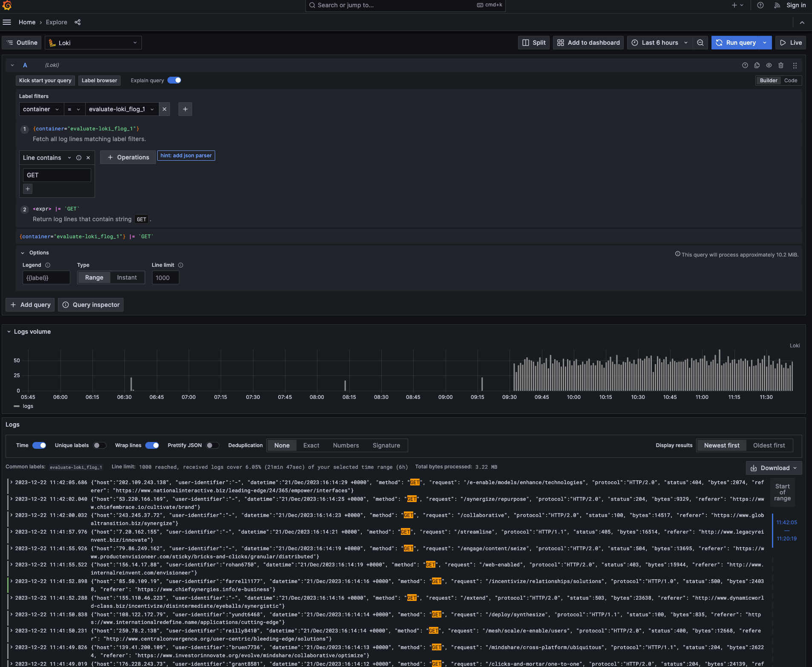Click the hint: add json parser
812x667 pixels.
coord(186,156)
